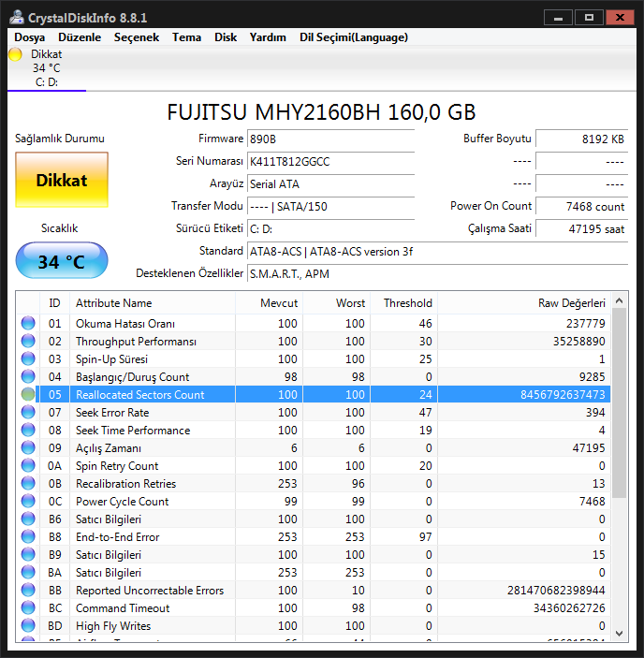Select the Seek Error Rate row name

pos(112,413)
